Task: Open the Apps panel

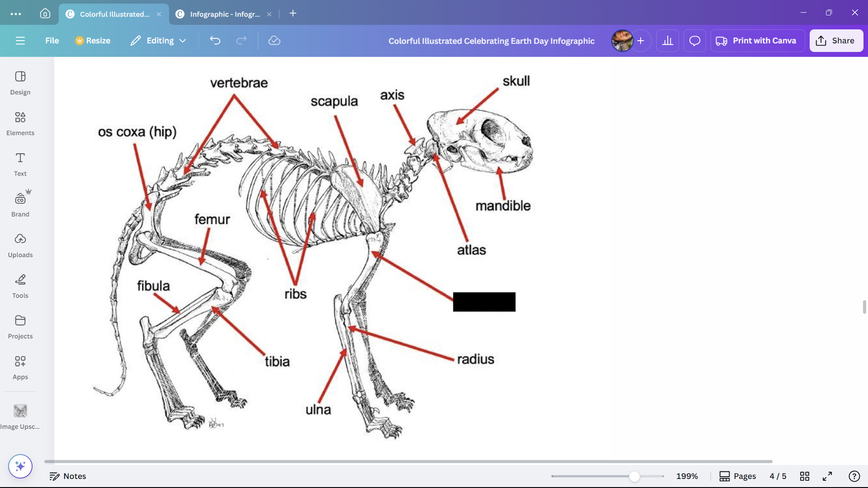Action: coord(20,368)
